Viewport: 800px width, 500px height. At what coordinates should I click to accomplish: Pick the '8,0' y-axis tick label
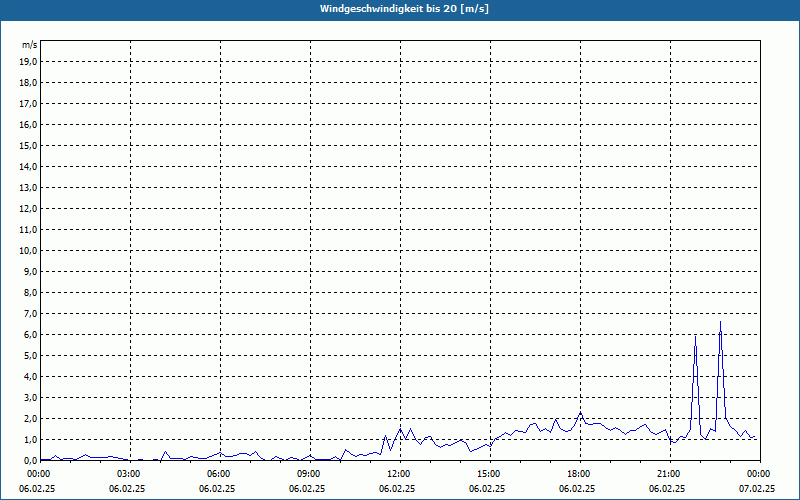pos(30,292)
